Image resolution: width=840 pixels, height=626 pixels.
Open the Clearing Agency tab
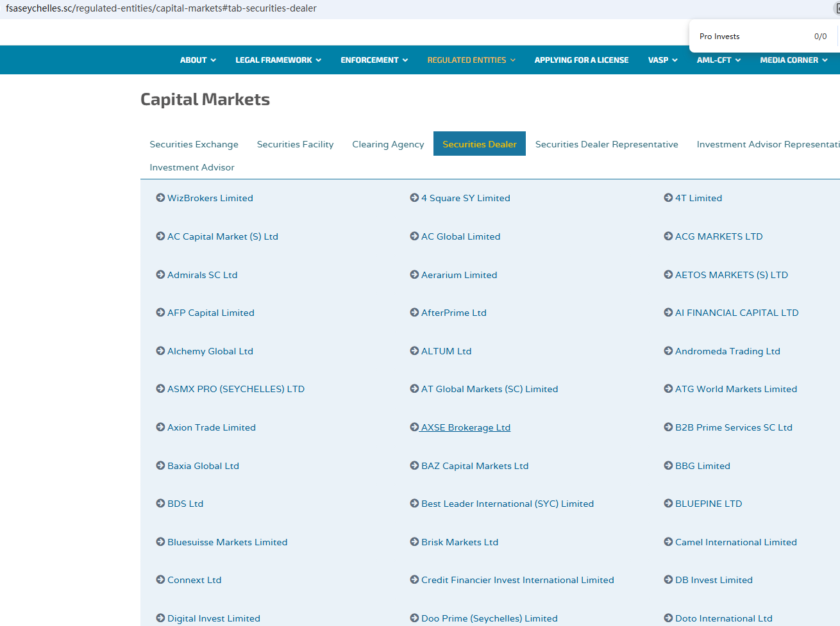388,144
